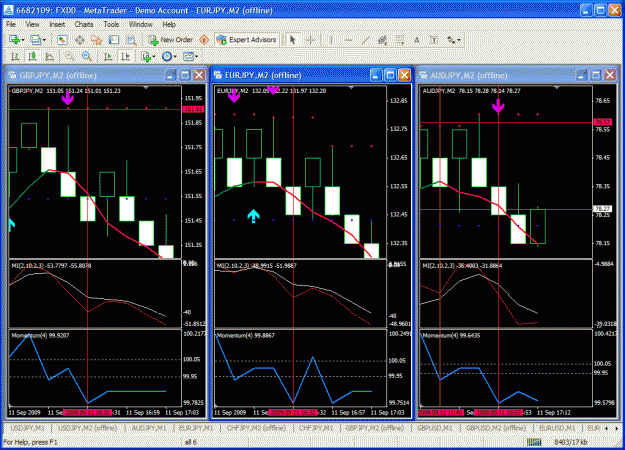Click the magenta down arrow in AUDJPY chart

498,106
